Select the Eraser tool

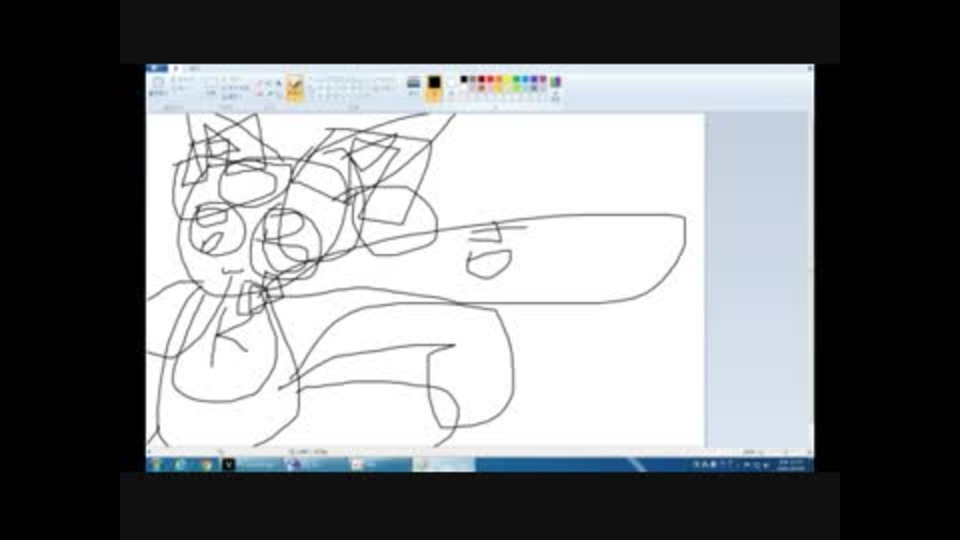point(259,94)
